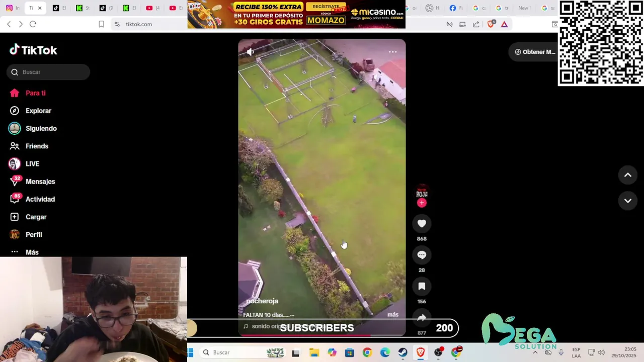Viewport: 644px width, 362px height.
Task: Open Task View from the taskbar
Action: (x=295, y=353)
